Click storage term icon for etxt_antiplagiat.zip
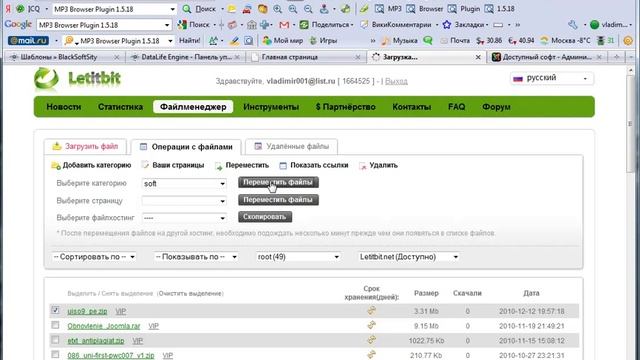This screenshot has height=360, width=640. (x=371, y=340)
